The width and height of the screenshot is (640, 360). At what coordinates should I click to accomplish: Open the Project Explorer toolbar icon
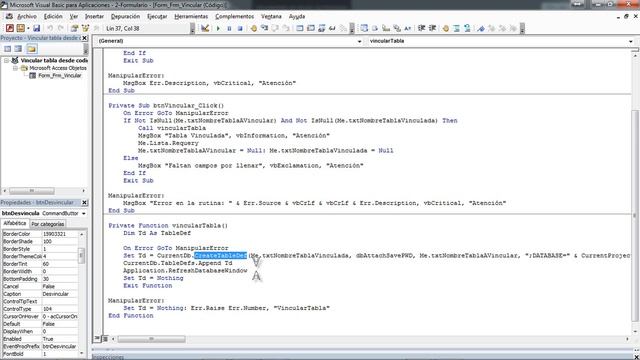click(74, 28)
